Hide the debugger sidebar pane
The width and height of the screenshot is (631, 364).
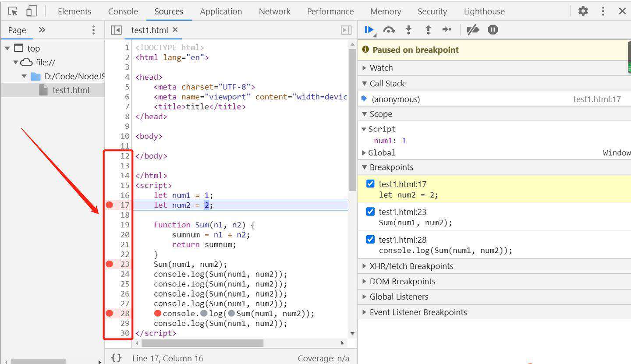(x=346, y=30)
